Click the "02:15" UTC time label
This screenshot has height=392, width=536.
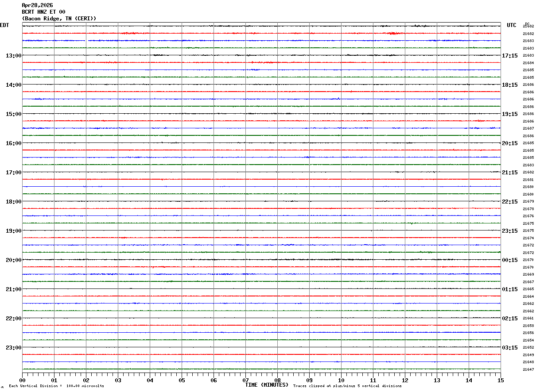(510, 319)
